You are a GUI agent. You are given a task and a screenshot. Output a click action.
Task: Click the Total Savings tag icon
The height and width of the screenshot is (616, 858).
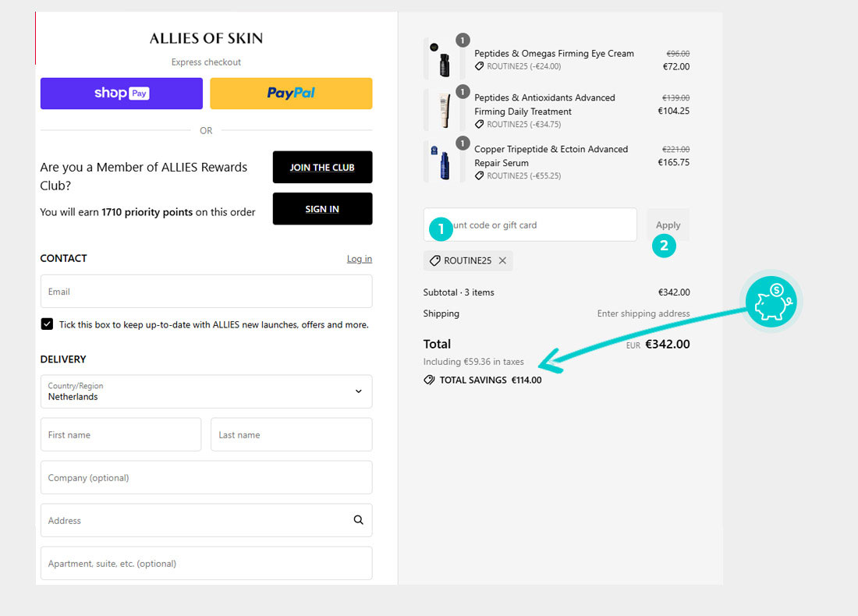click(429, 380)
